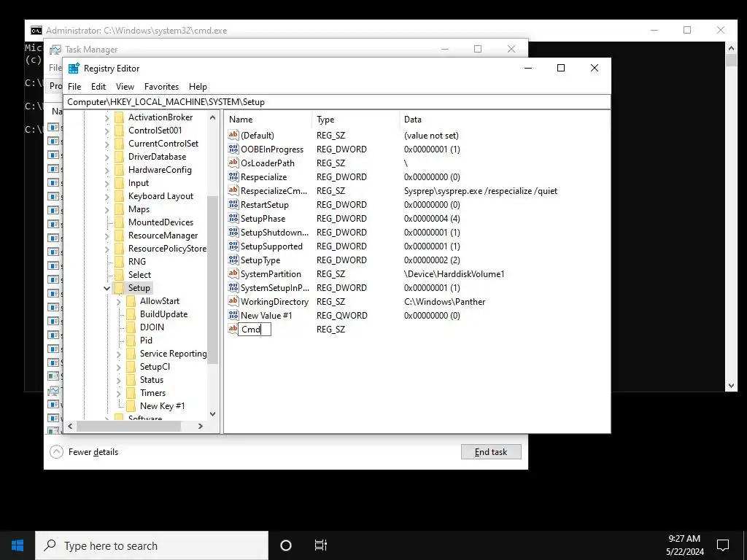The width and height of the screenshot is (747, 560).
Task: Click the AllowStart folder icon
Action: [131, 301]
